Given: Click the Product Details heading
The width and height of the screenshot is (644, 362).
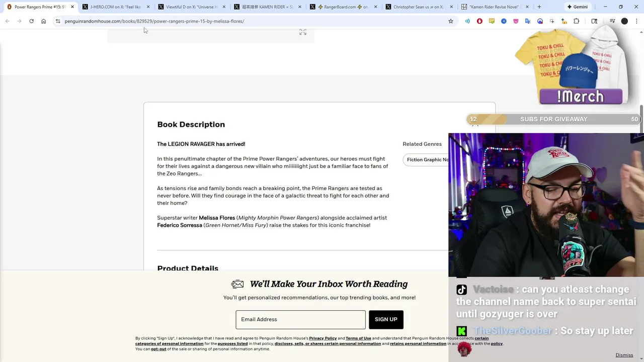Looking at the screenshot, I should 188,268.
